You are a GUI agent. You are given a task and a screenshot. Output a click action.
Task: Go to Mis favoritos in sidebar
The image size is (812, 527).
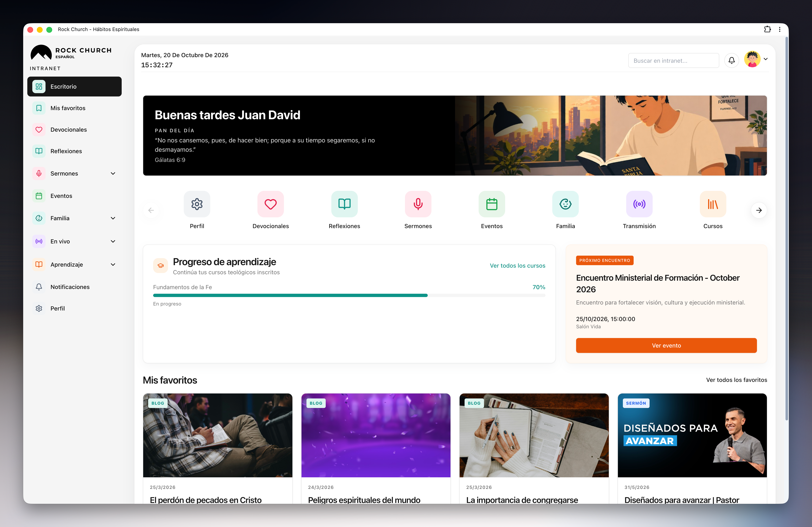click(x=74, y=108)
